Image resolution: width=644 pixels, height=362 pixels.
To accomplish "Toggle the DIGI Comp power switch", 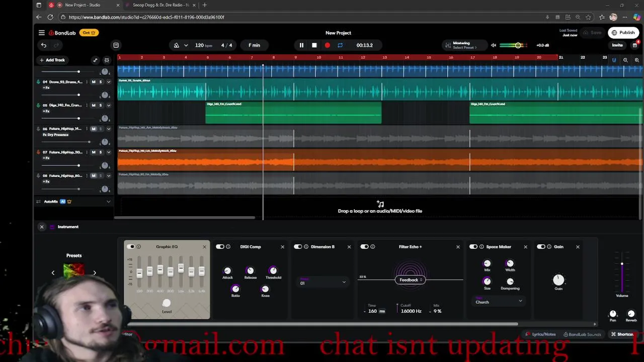I will tap(220, 247).
